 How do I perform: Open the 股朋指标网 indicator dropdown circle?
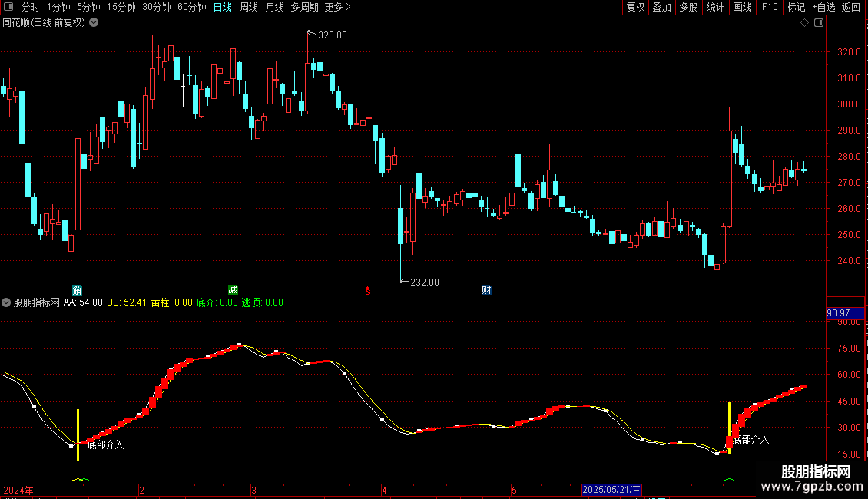pos(6,302)
